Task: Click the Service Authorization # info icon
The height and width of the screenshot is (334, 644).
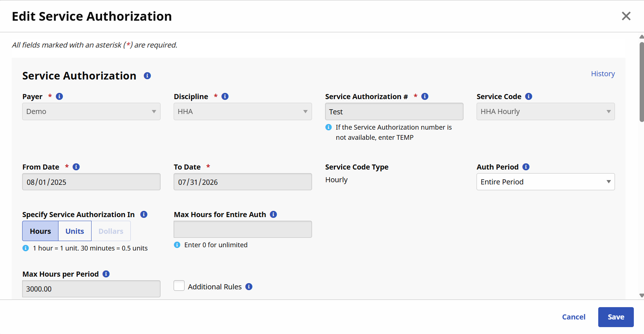Action: coord(424,96)
